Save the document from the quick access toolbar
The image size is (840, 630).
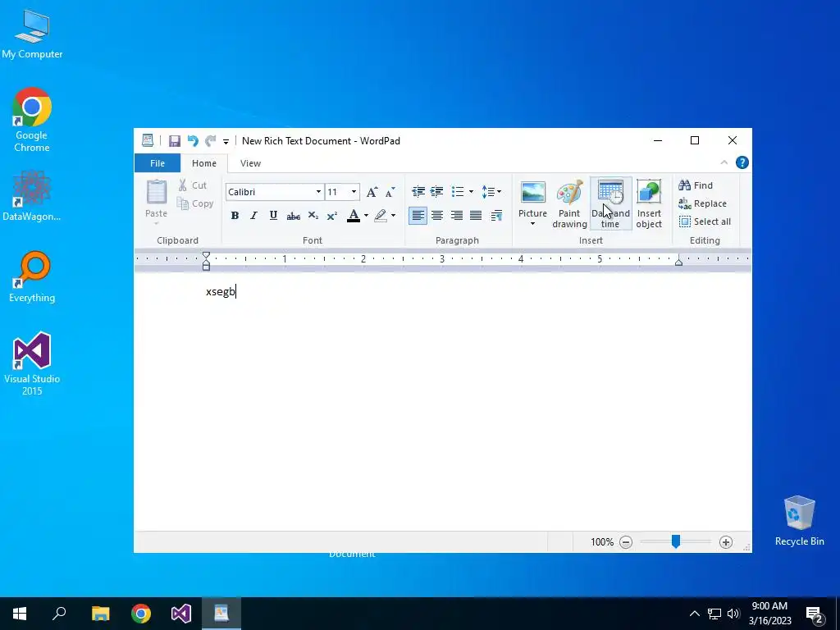tap(174, 141)
